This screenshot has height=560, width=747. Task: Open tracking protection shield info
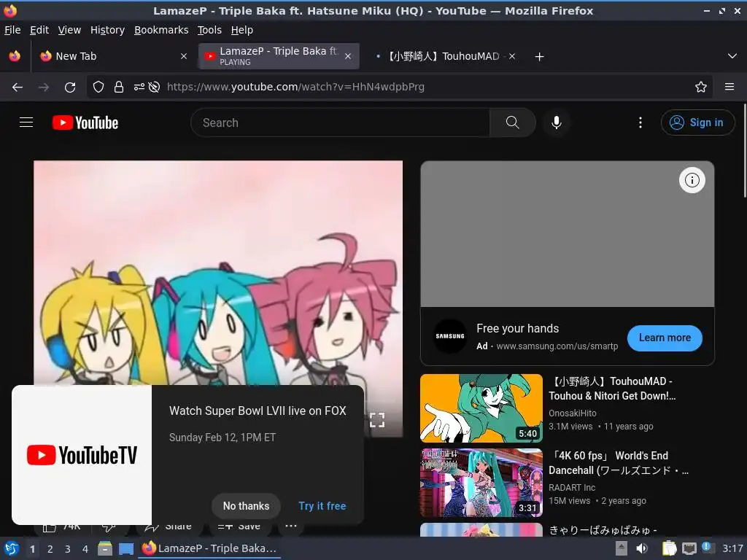pos(98,87)
